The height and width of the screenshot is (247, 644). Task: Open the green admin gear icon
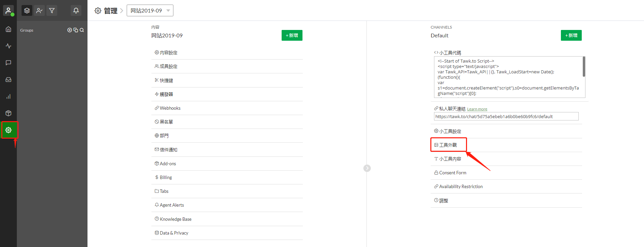[9, 130]
